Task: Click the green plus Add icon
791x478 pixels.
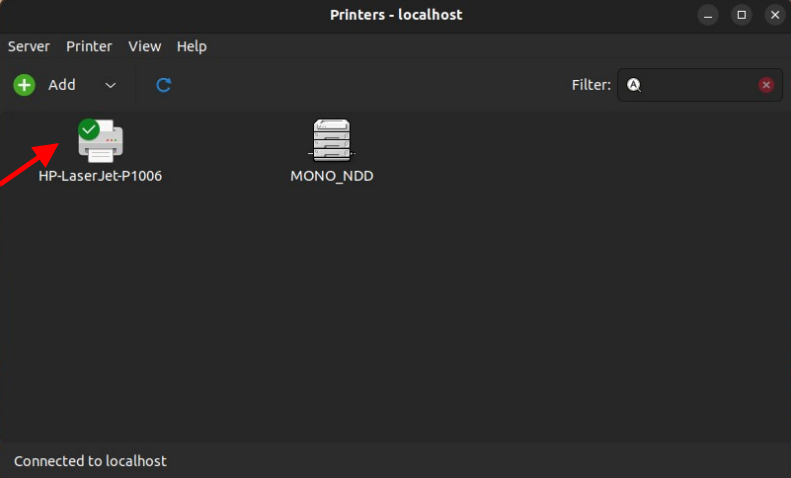Action: (24, 85)
